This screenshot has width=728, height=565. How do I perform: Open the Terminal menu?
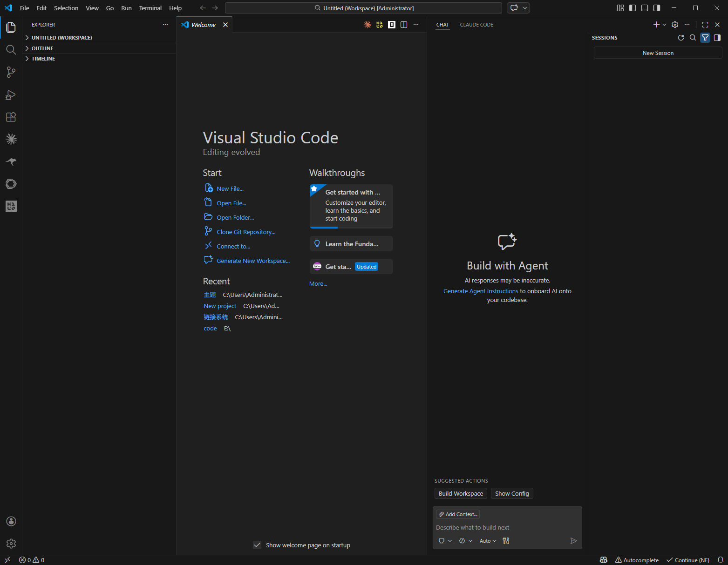(x=150, y=8)
